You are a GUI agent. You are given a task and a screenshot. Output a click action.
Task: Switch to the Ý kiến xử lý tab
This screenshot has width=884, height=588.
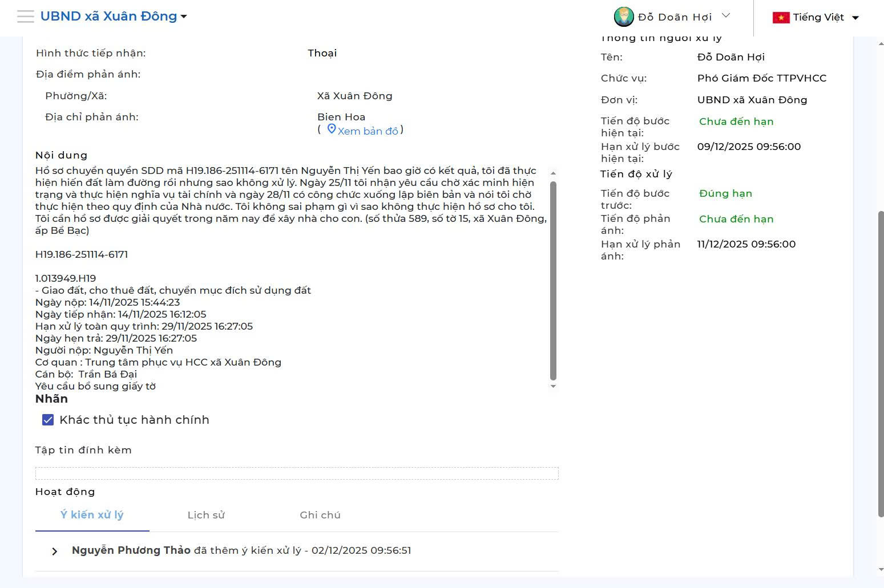92,515
